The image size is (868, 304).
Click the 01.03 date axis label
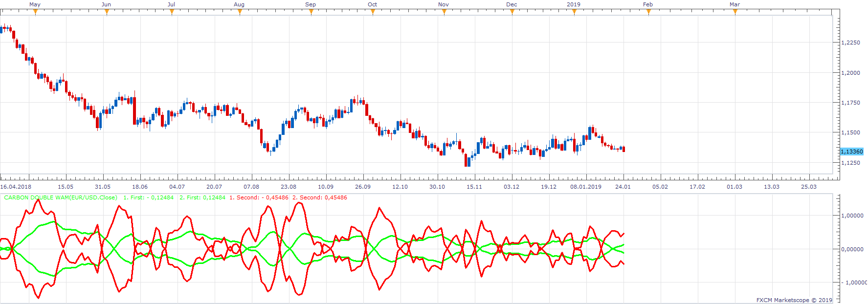pos(734,187)
